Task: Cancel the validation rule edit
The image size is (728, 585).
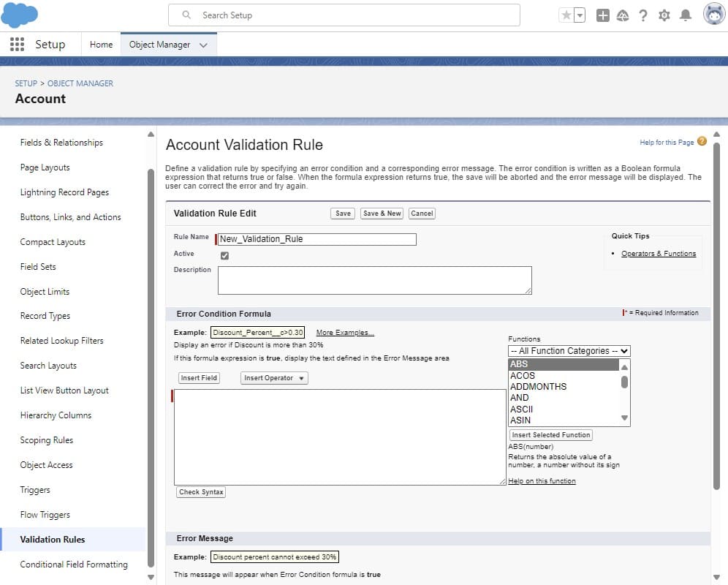Action: pyautogui.click(x=422, y=214)
